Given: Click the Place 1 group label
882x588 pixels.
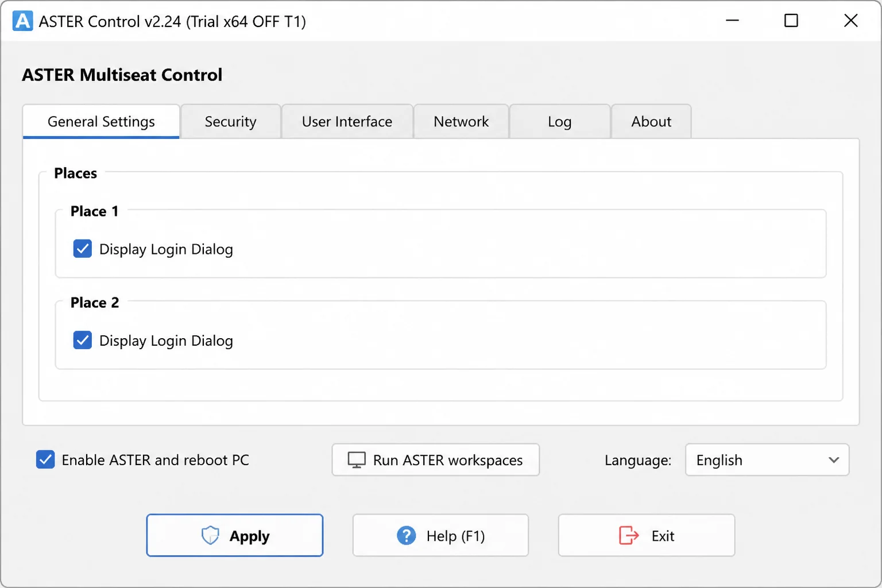Looking at the screenshot, I should (95, 211).
